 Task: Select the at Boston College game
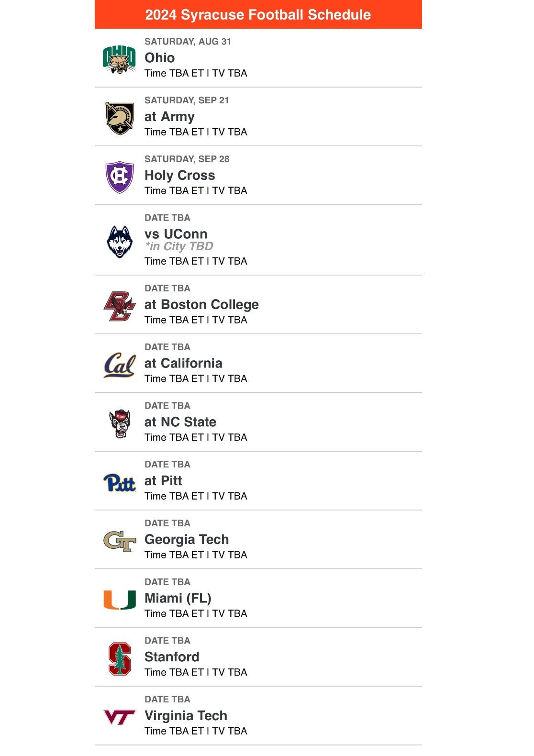click(201, 305)
